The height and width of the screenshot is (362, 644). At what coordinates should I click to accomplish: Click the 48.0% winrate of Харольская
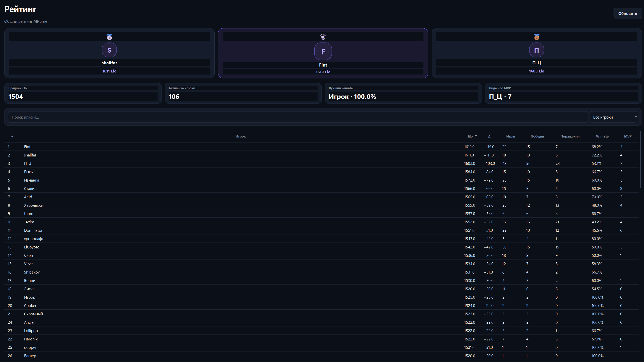pyautogui.click(x=597, y=206)
